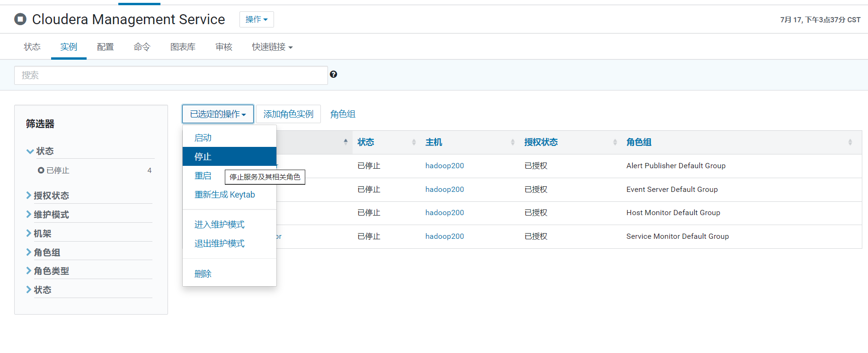868x353 pixels.
Task: Click the Service Monitor Default Group cell
Action: pyautogui.click(x=677, y=236)
